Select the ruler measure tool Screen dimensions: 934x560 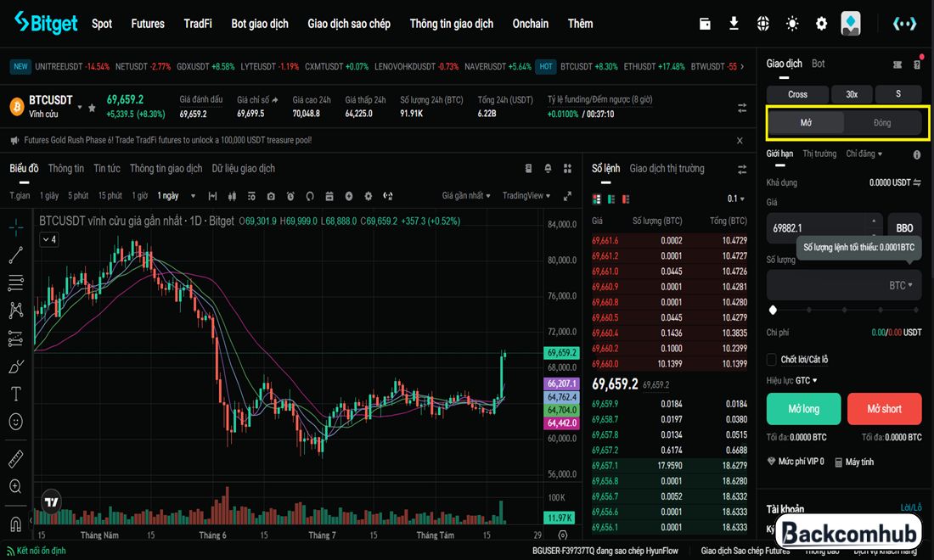tap(16, 459)
